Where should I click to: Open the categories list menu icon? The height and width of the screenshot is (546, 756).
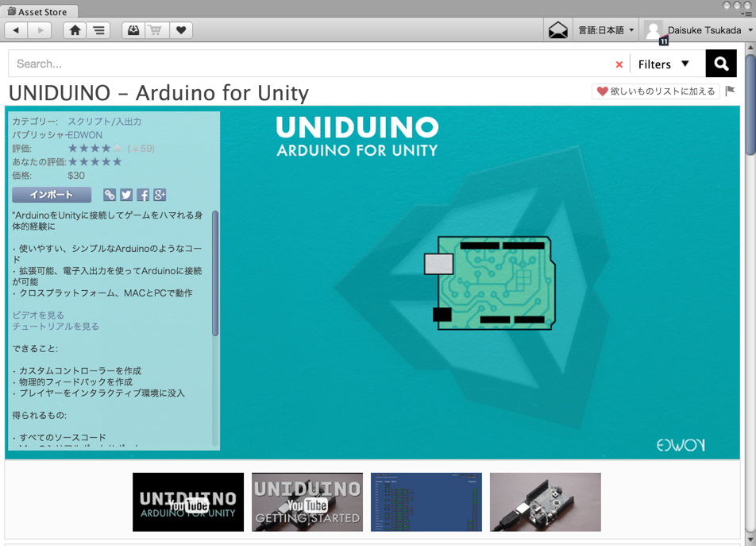coord(98,30)
